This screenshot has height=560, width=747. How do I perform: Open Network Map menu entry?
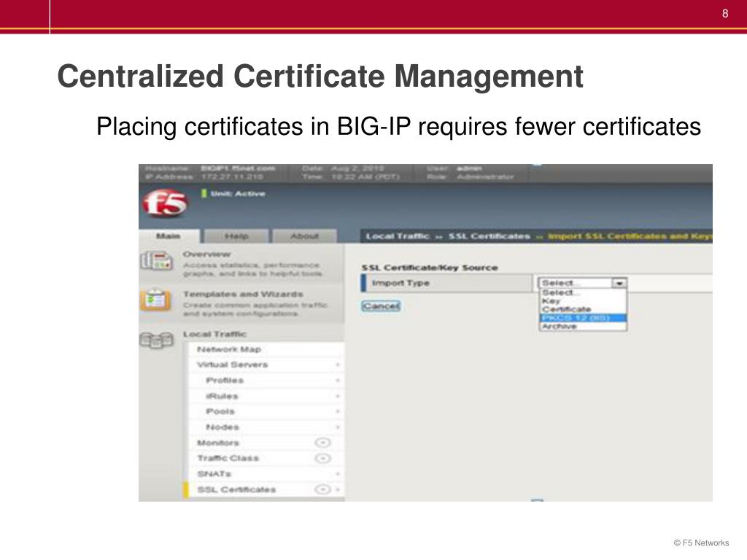229,349
